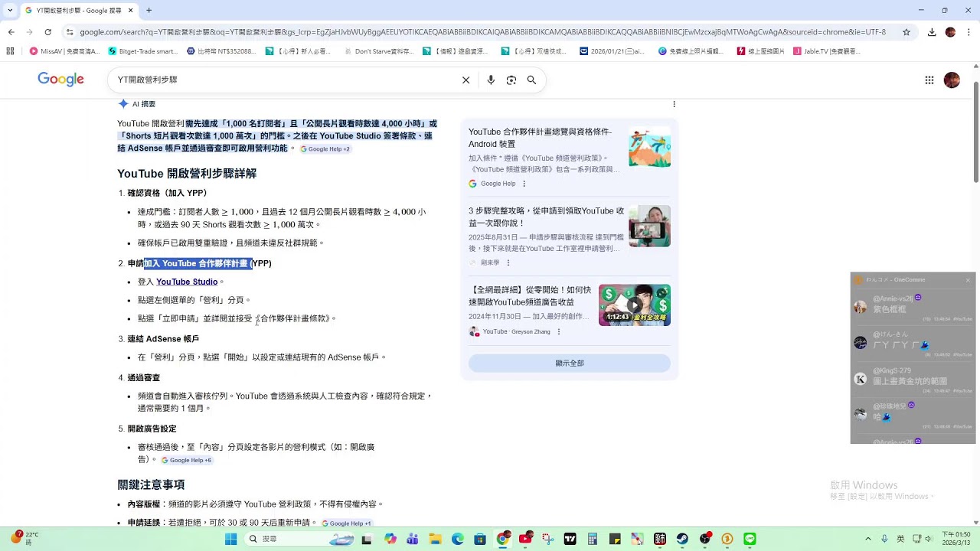This screenshot has height=551, width=980.
Task: Search by image with Google Lens
Action: [x=511, y=80]
